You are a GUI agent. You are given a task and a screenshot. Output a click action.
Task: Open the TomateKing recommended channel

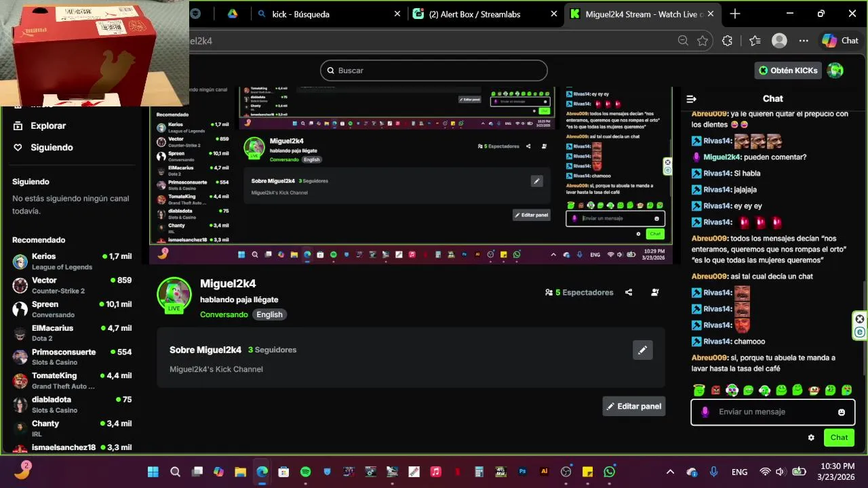(x=72, y=380)
